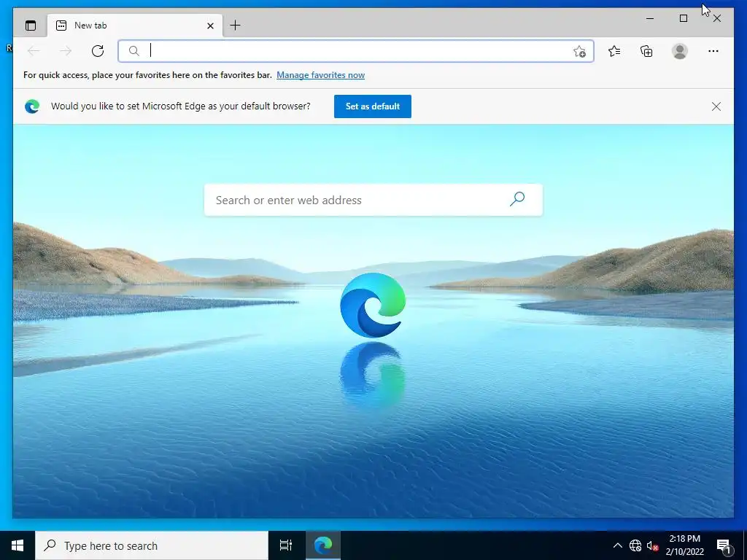Select the New tab tab
The height and width of the screenshot is (560, 747).
(135, 26)
